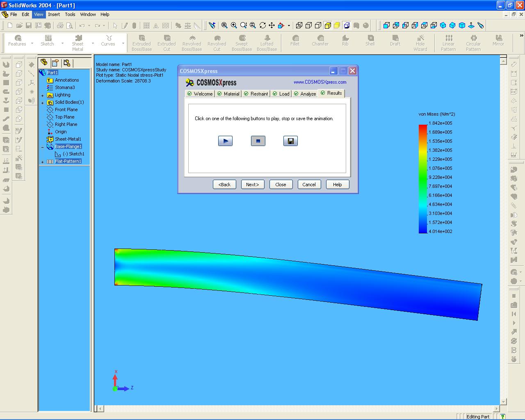Select Front Plane in feature tree

(66, 110)
